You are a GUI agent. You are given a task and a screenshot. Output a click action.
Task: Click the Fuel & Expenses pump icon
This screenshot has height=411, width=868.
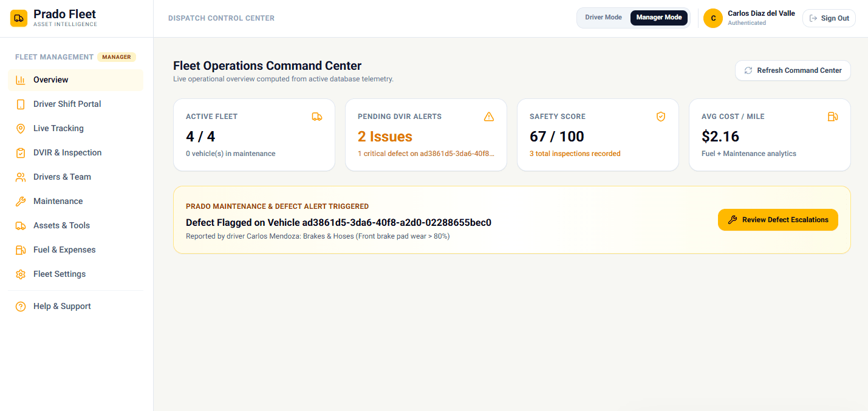21,250
